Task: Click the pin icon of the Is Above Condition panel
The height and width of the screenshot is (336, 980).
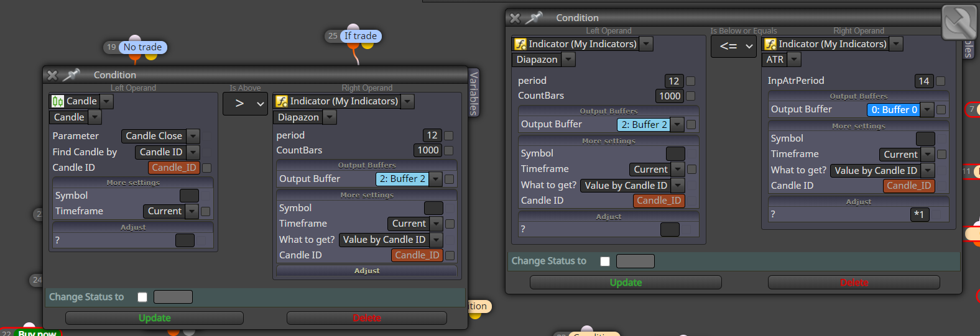Action: click(x=72, y=75)
